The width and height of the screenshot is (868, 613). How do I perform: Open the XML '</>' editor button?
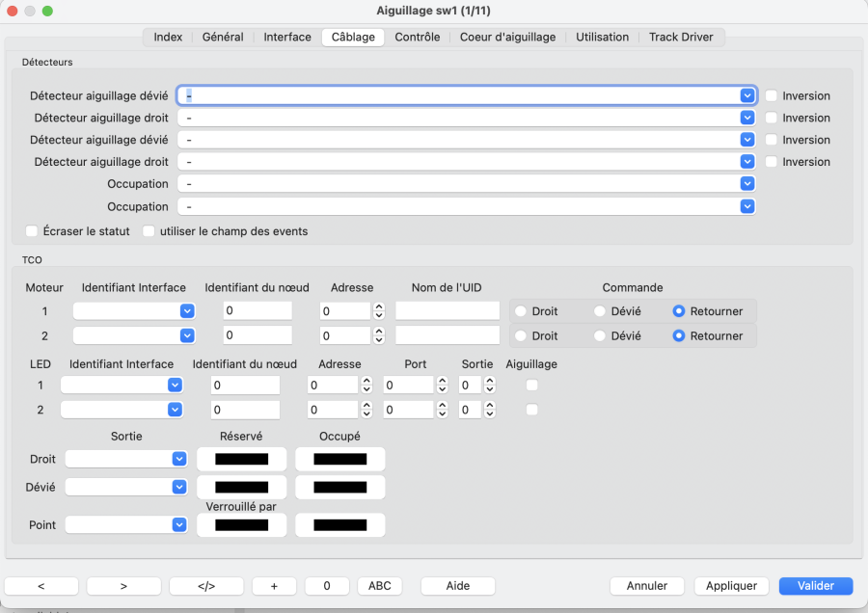pyautogui.click(x=206, y=586)
